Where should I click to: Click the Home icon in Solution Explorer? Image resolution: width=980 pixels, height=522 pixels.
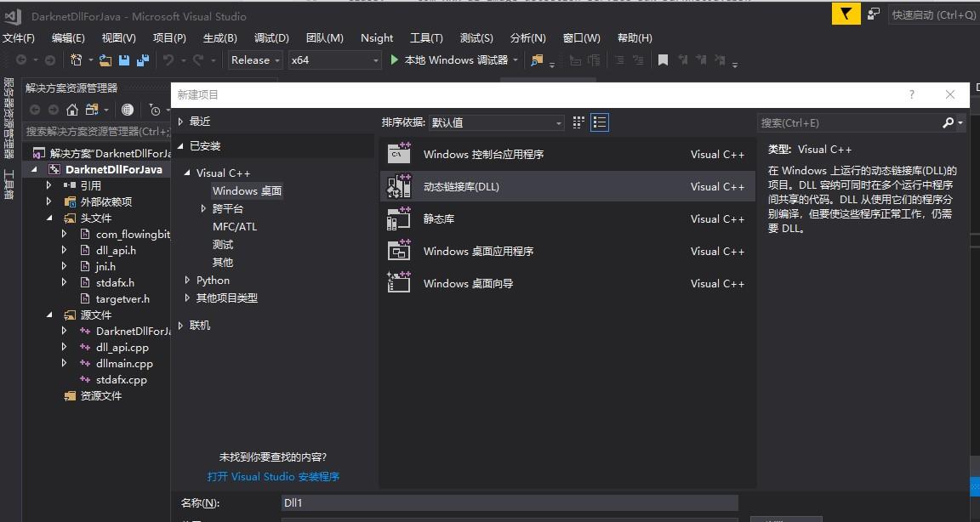(x=72, y=110)
